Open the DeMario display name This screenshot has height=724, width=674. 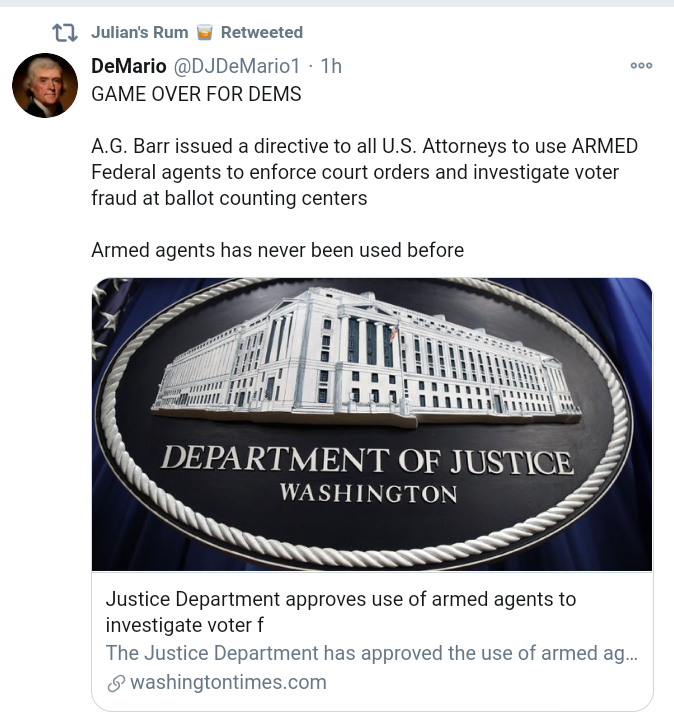(x=129, y=66)
